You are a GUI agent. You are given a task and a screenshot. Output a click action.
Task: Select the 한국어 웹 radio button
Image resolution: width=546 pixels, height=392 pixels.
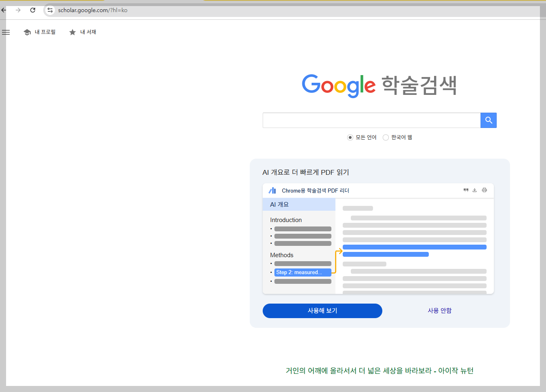click(386, 137)
